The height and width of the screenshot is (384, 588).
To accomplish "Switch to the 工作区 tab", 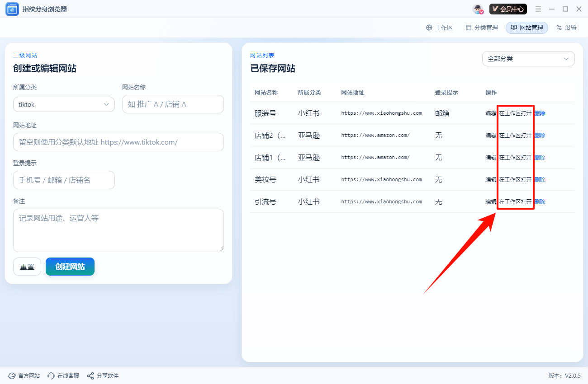I will click(439, 28).
